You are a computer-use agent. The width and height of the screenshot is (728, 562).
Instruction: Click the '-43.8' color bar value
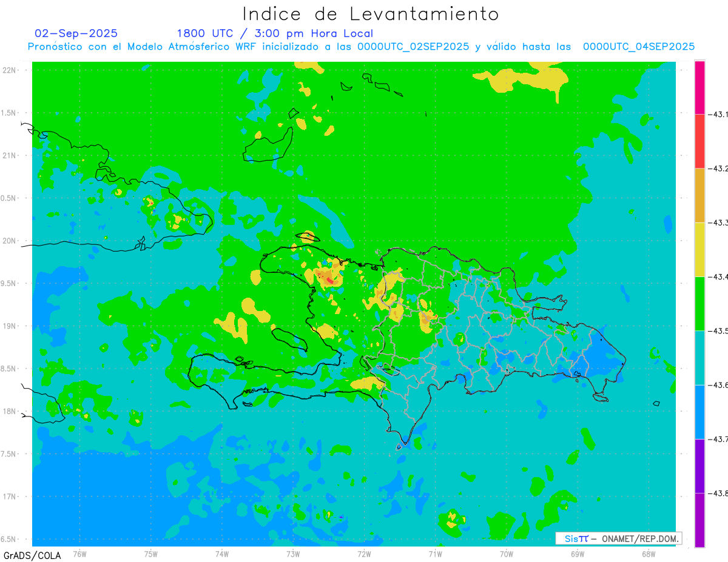(719, 493)
